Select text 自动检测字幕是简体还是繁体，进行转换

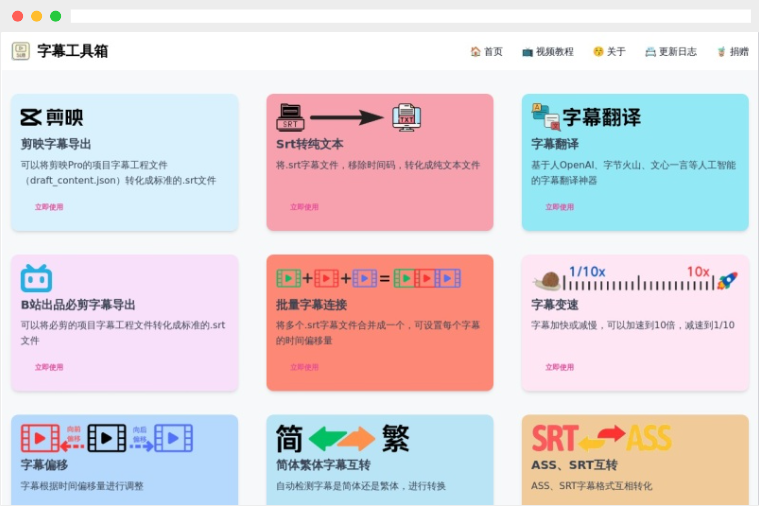click(x=361, y=486)
